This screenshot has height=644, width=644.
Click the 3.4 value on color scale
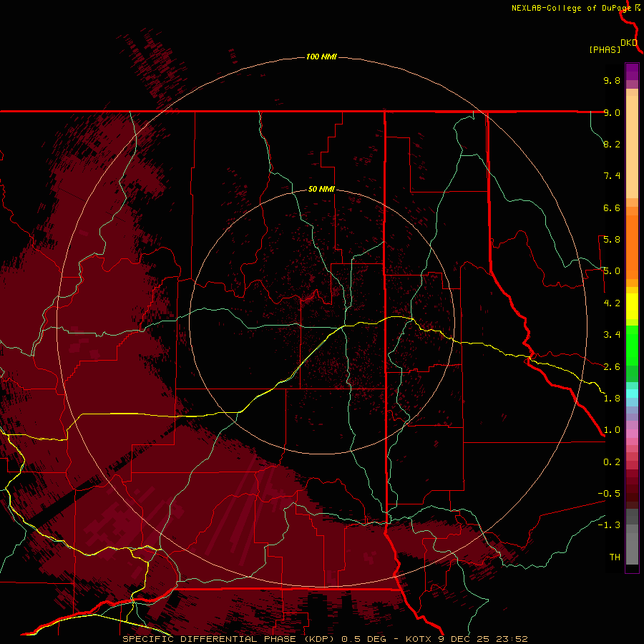pos(612,335)
